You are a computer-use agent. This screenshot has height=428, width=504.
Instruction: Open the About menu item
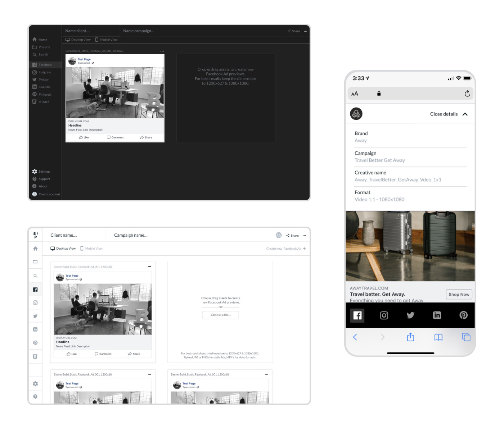(x=43, y=186)
